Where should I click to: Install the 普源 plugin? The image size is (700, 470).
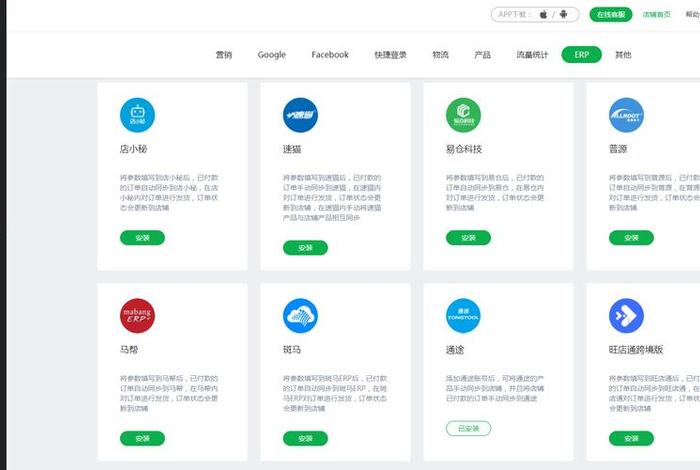click(631, 238)
